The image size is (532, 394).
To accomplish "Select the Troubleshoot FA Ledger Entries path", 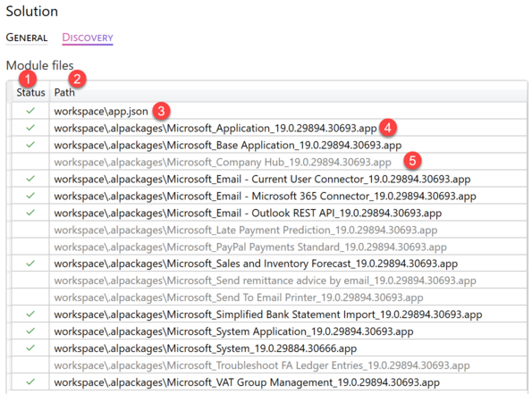I will click(262, 365).
